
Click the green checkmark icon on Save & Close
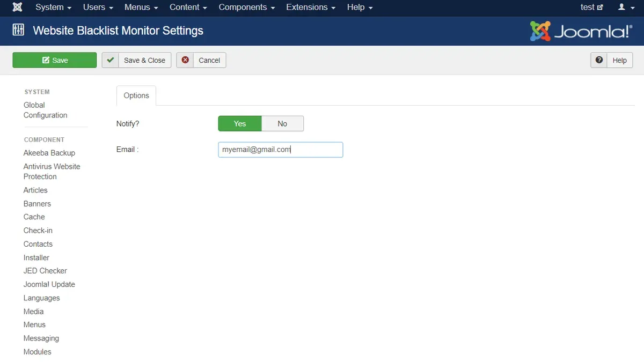point(111,60)
